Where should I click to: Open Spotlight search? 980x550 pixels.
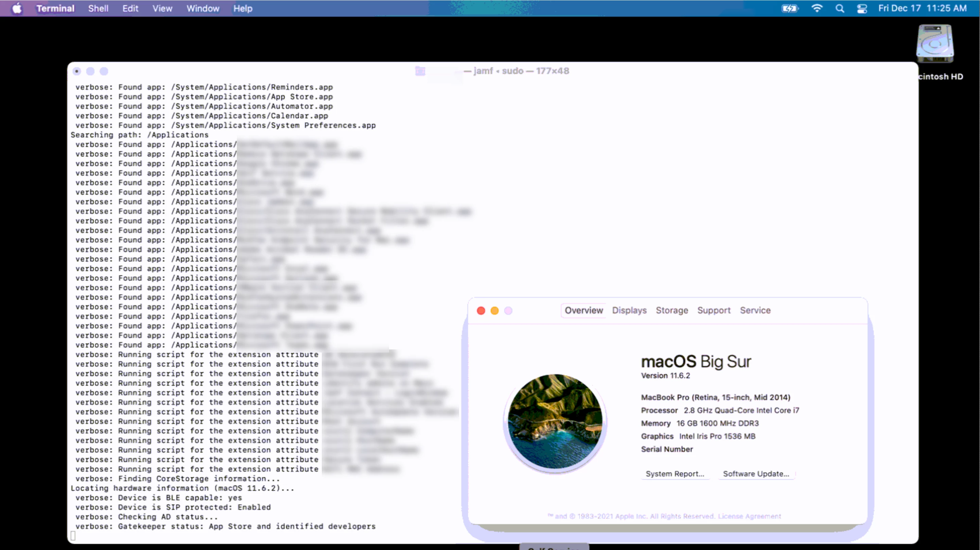point(840,8)
